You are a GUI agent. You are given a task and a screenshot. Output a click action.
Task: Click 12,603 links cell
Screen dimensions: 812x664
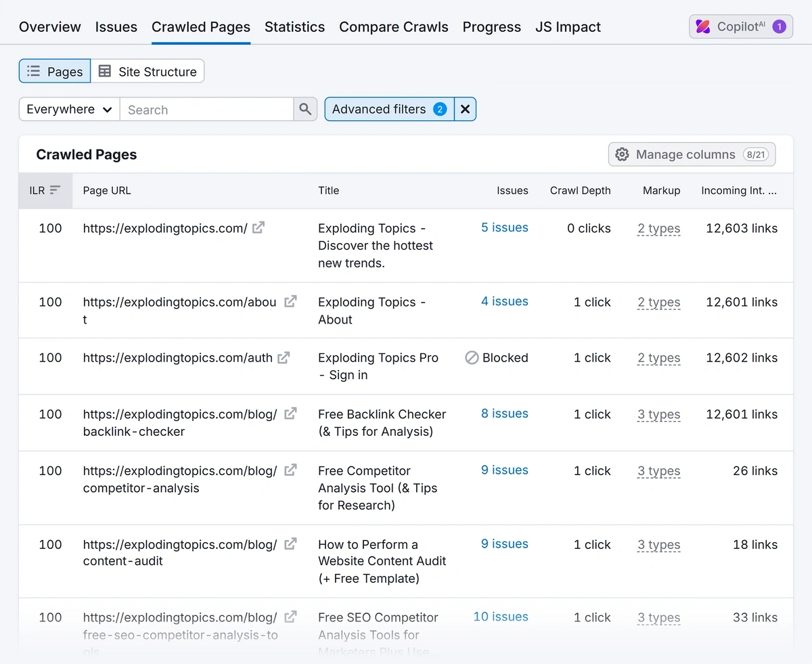point(742,228)
